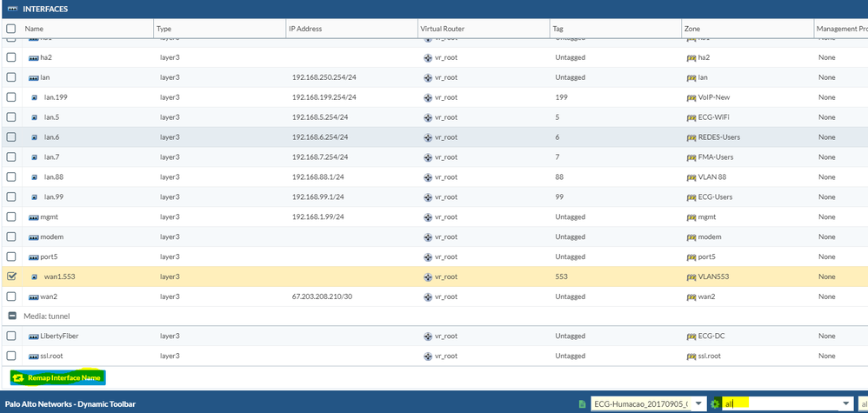
Task: Click the interface icon beside mgmt name
Action: 33,217
